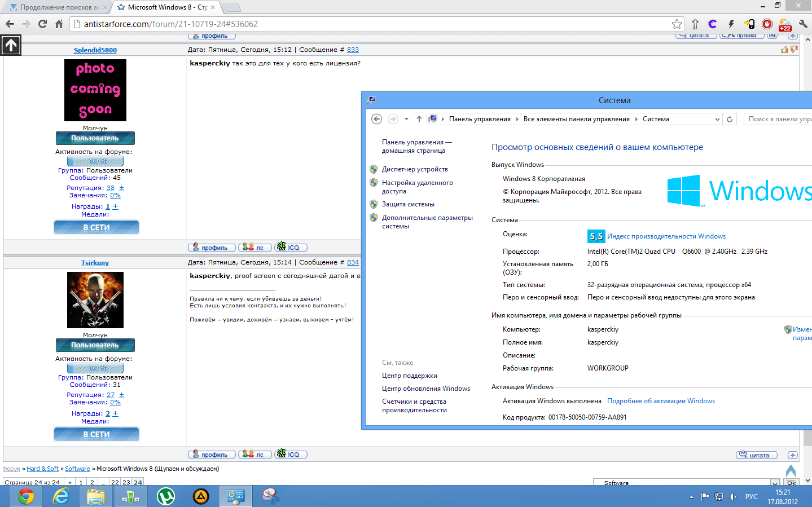Toggle system volume speaker in tray

(732, 497)
